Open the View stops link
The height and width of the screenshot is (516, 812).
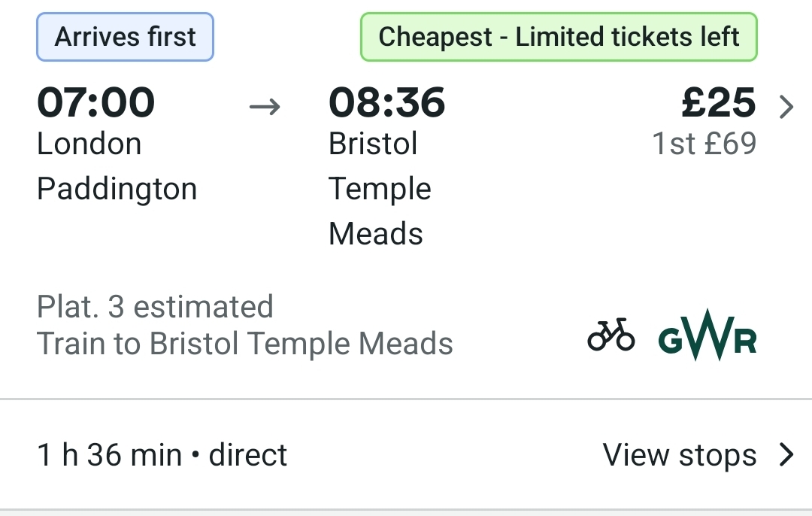(x=680, y=455)
